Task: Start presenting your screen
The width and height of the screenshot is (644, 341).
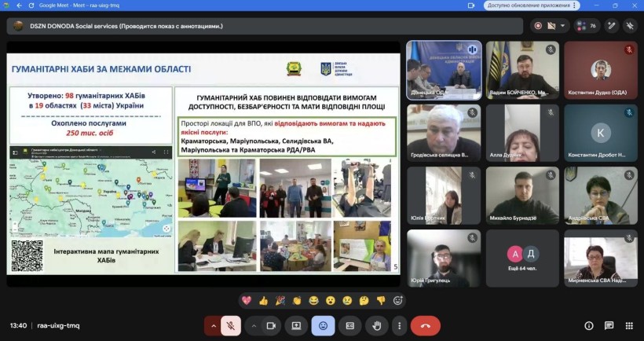Action: 296,326
